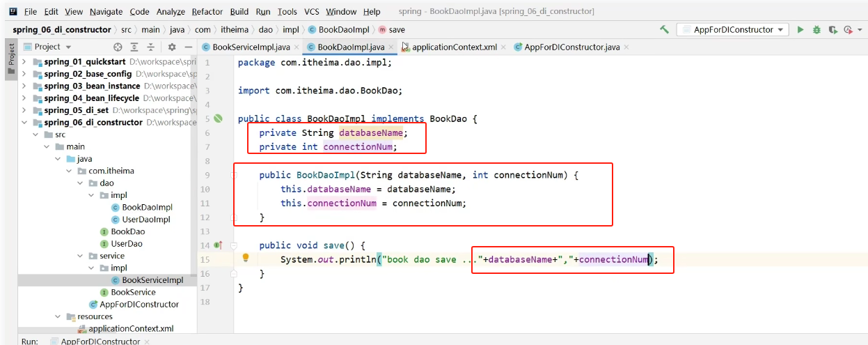This screenshot has height=345, width=868.
Task: Expand the spring_02_base_config module
Action: tap(24, 74)
